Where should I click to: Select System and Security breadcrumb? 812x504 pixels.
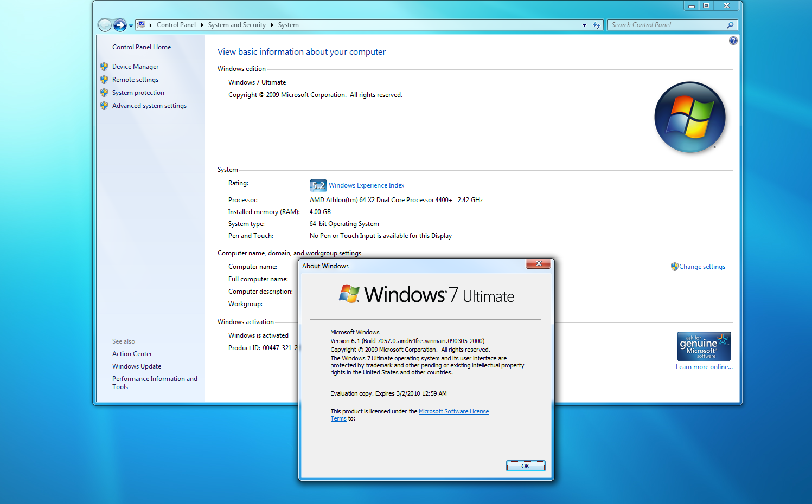point(237,25)
